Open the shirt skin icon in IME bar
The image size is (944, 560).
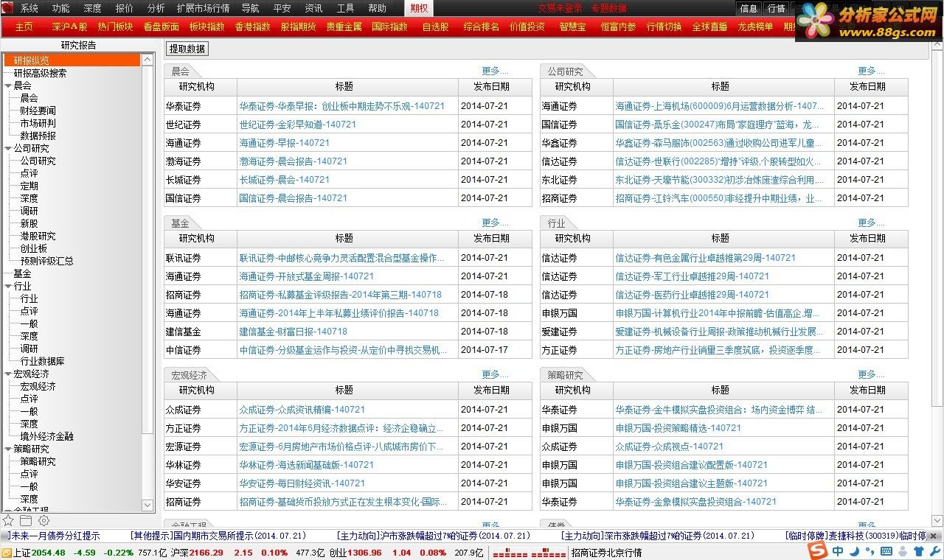pyautogui.click(x=919, y=551)
